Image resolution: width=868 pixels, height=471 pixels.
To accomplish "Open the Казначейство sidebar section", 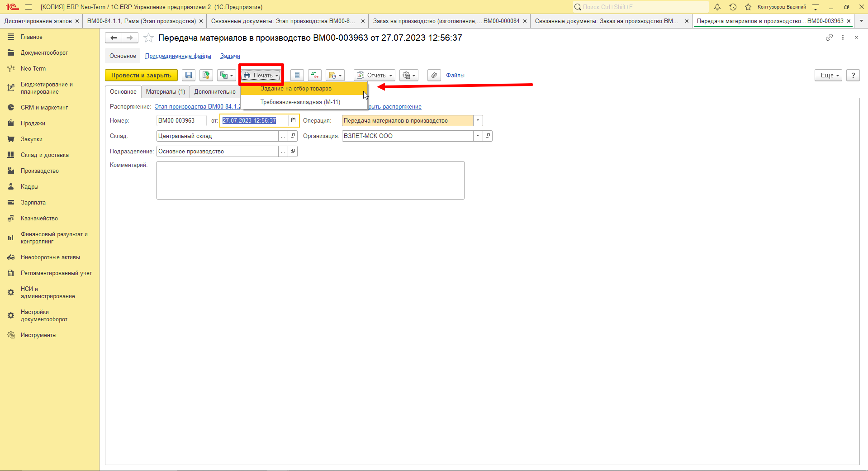I will [x=39, y=219].
